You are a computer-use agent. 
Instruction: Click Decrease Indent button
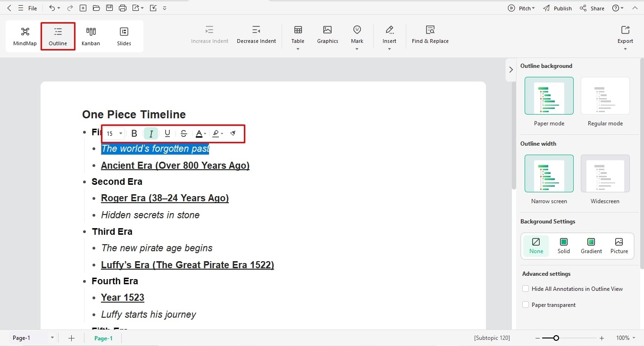[x=256, y=35]
